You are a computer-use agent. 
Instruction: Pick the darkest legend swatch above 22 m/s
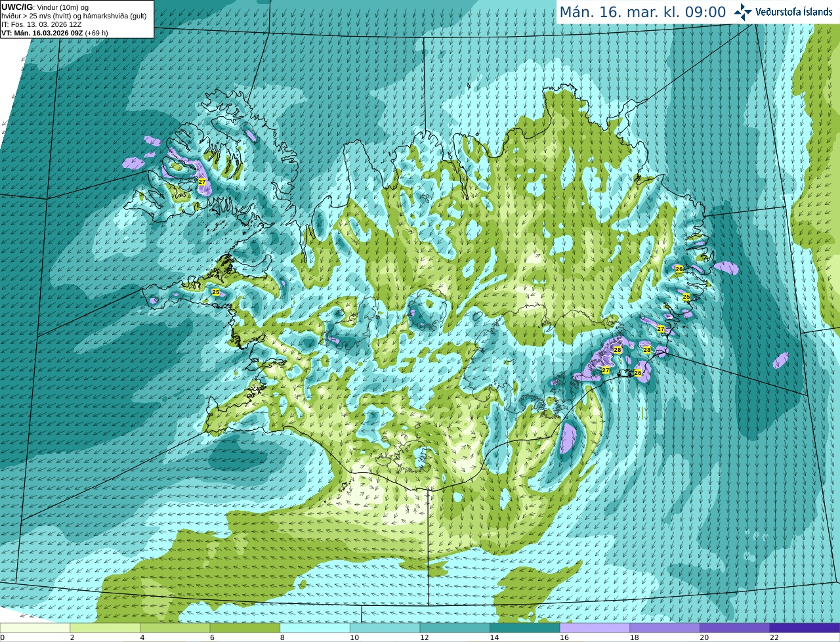pos(805,628)
